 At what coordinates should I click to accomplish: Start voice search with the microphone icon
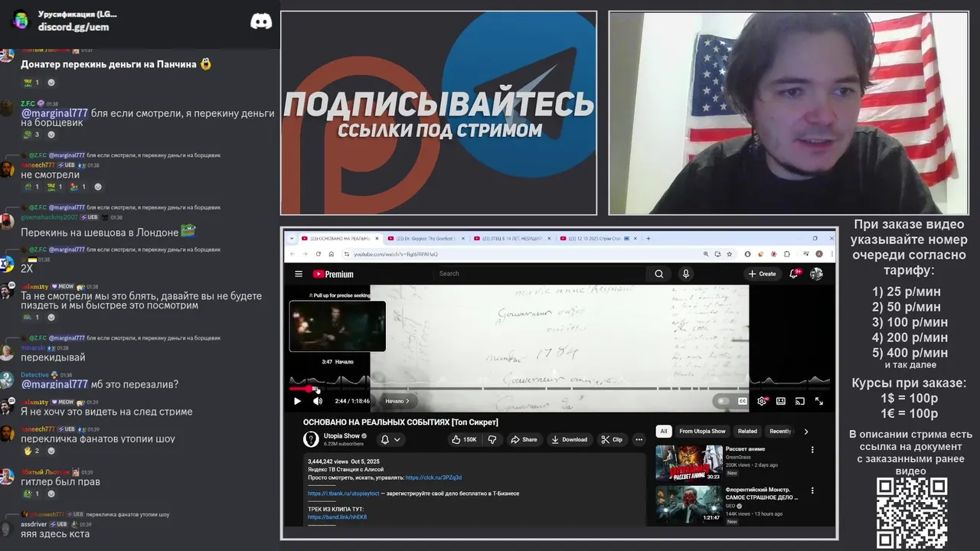685,274
